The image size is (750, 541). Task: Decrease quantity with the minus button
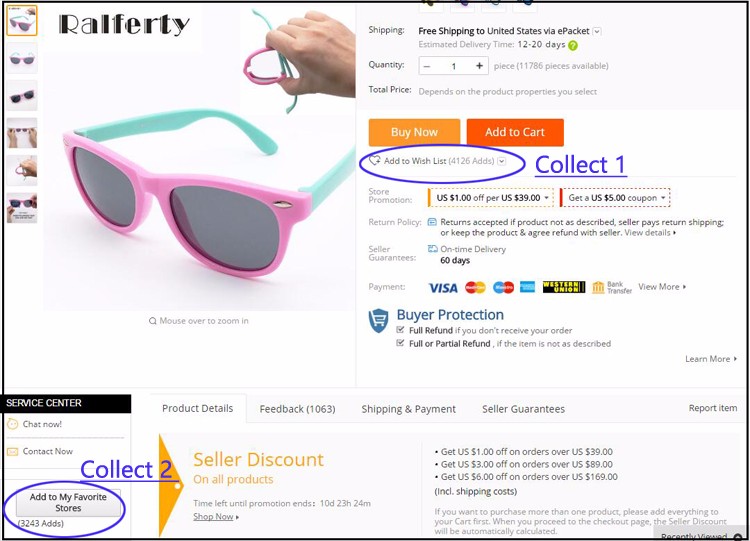tap(427, 66)
